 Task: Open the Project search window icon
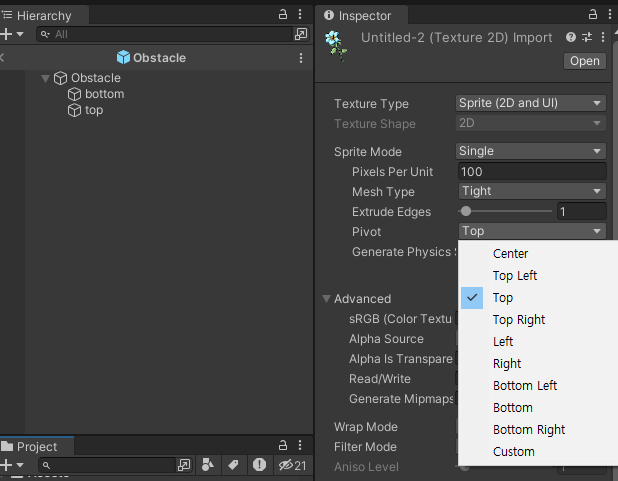184,466
